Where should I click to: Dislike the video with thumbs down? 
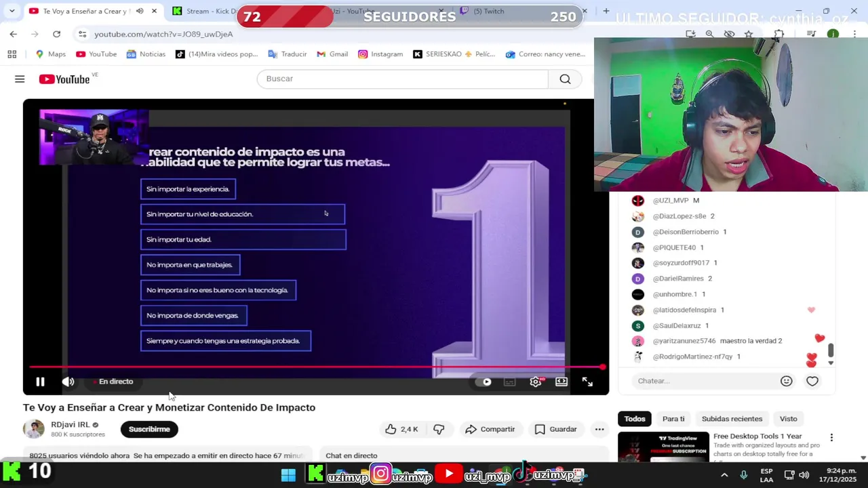439,429
